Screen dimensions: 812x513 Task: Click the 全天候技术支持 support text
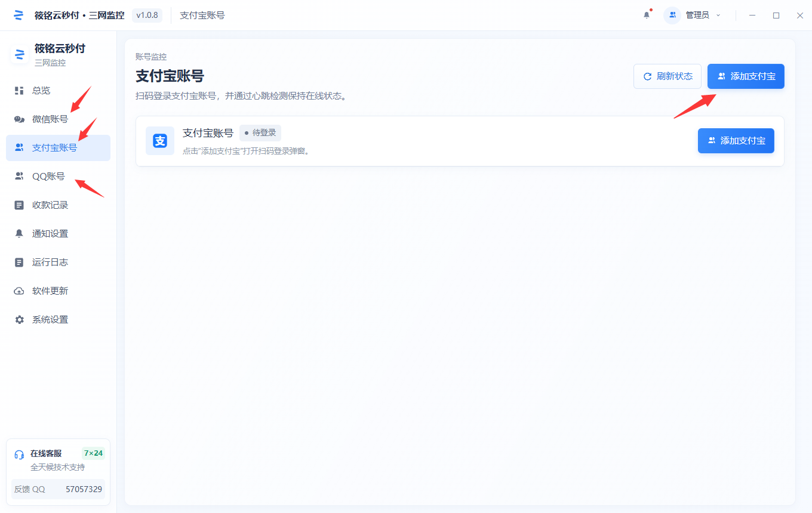click(58, 468)
